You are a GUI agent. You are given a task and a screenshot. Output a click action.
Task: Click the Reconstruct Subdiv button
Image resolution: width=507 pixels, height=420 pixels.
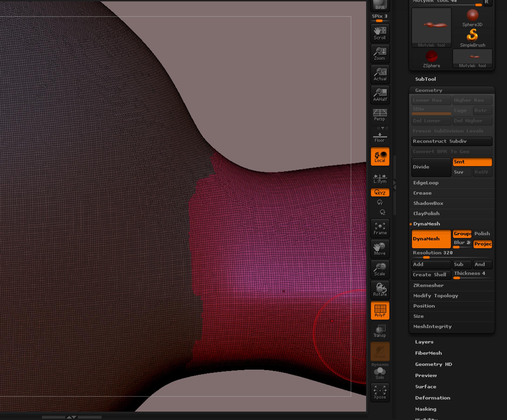tap(452, 141)
